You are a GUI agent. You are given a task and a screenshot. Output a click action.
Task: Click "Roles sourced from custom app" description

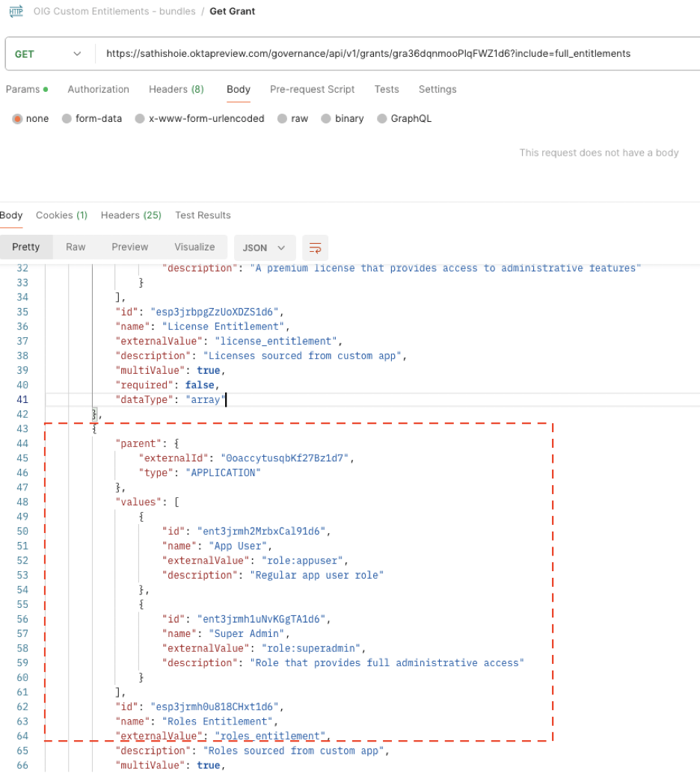(293, 751)
